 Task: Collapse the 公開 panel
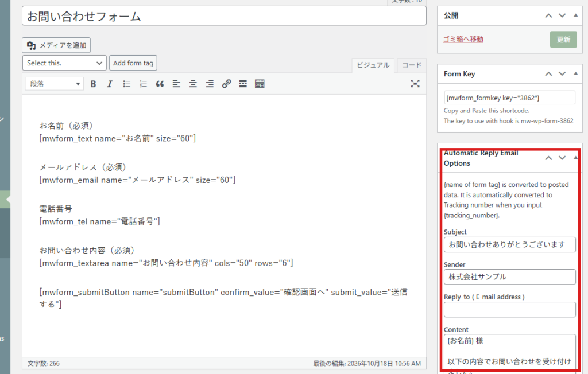coord(575,15)
